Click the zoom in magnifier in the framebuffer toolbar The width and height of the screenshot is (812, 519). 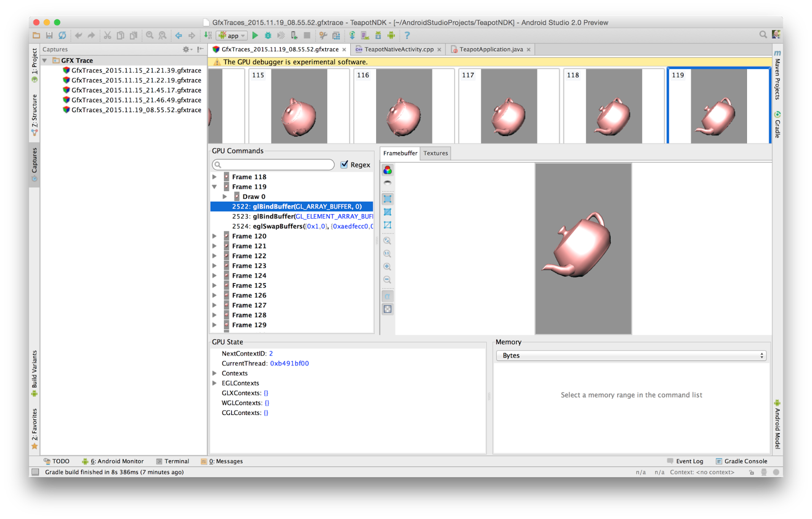387,266
